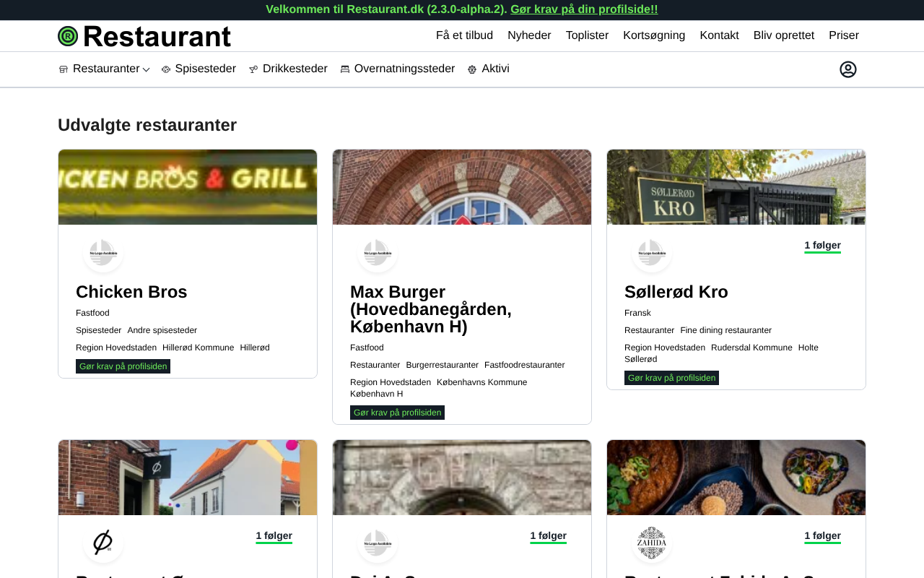Screen dimensions: 924x578
Task: Open Få et tilbud menu item
Action: click(464, 35)
